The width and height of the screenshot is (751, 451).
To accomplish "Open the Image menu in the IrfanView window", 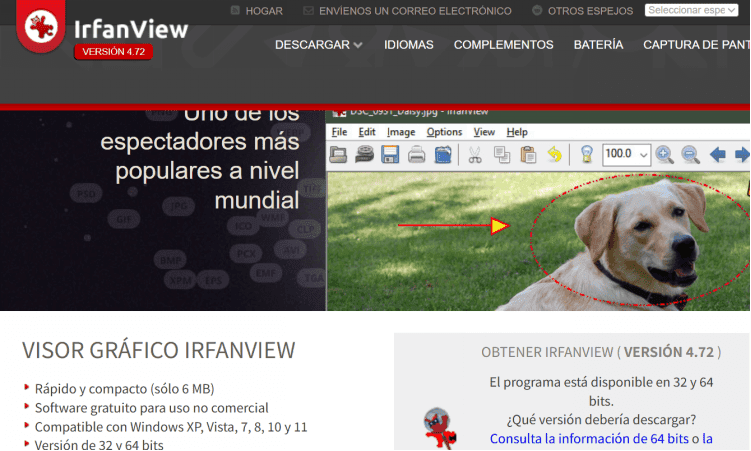I will pyautogui.click(x=401, y=132).
